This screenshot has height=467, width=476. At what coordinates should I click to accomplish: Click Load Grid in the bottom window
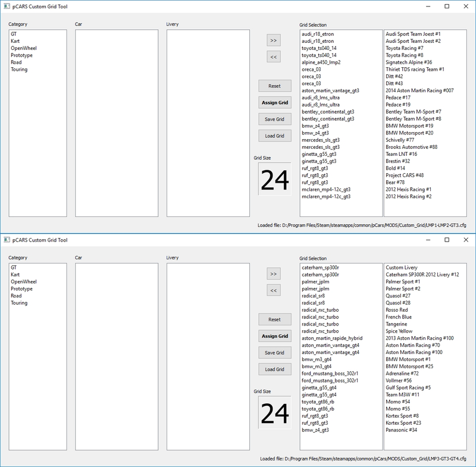(x=275, y=369)
